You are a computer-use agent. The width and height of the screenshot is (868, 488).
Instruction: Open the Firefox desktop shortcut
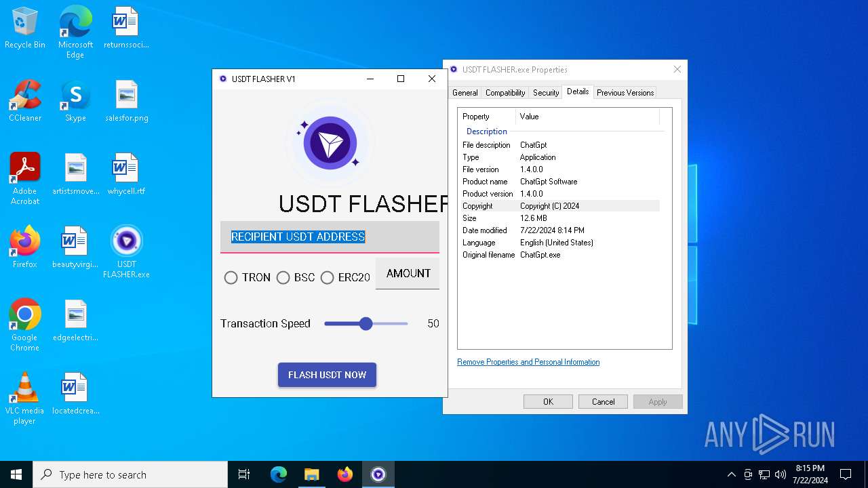pyautogui.click(x=25, y=247)
